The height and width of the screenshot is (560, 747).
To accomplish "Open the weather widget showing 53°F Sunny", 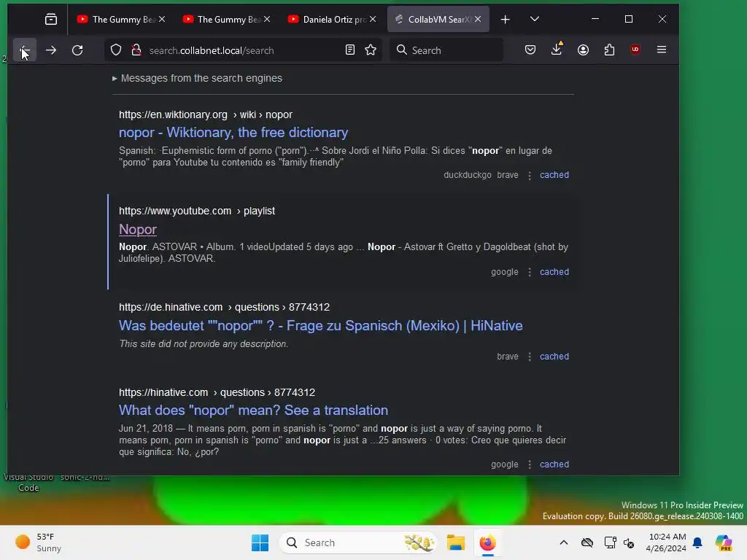I will [38, 542].
